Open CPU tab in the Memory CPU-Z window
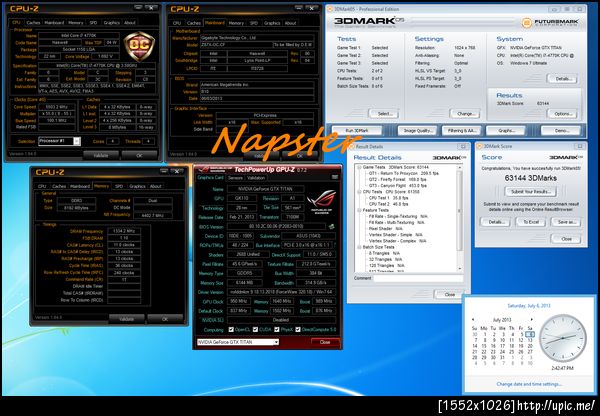Screen dimensions: 600x416 [42, 186]
